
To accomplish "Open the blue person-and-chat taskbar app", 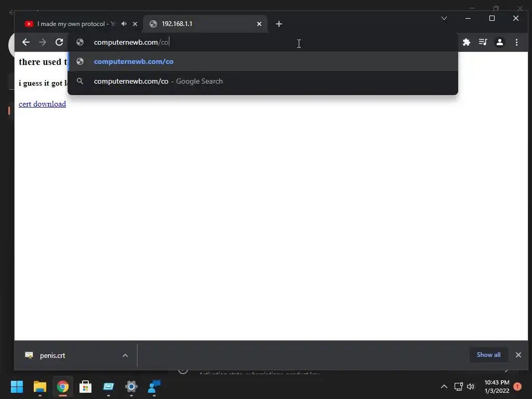I will 154,387.
